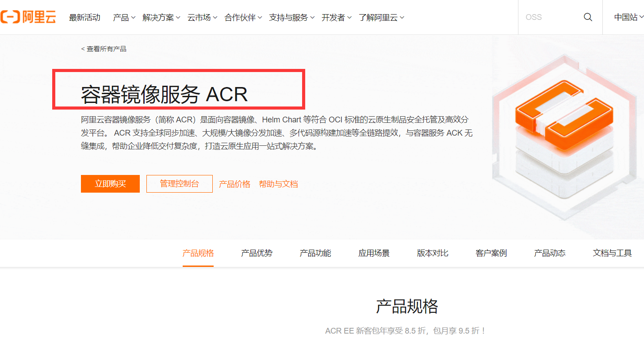
Task: Select the 产品优势 tab
Action: (x=257, y=253)
